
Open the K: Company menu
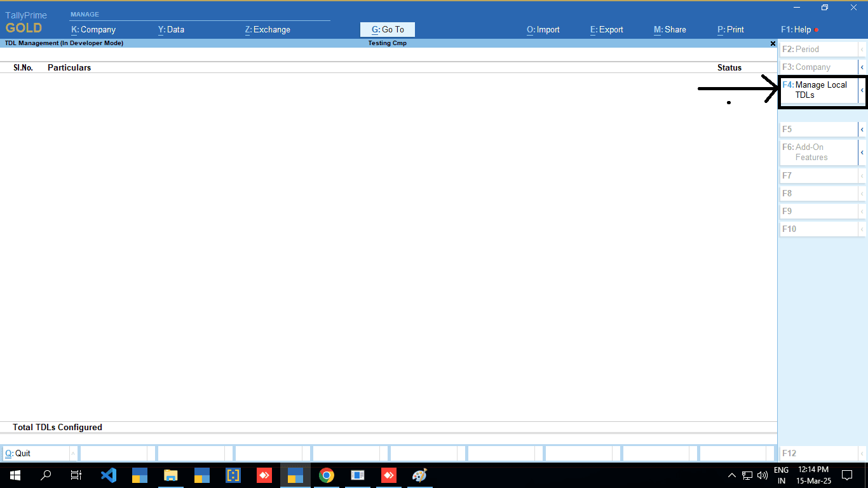93,29
